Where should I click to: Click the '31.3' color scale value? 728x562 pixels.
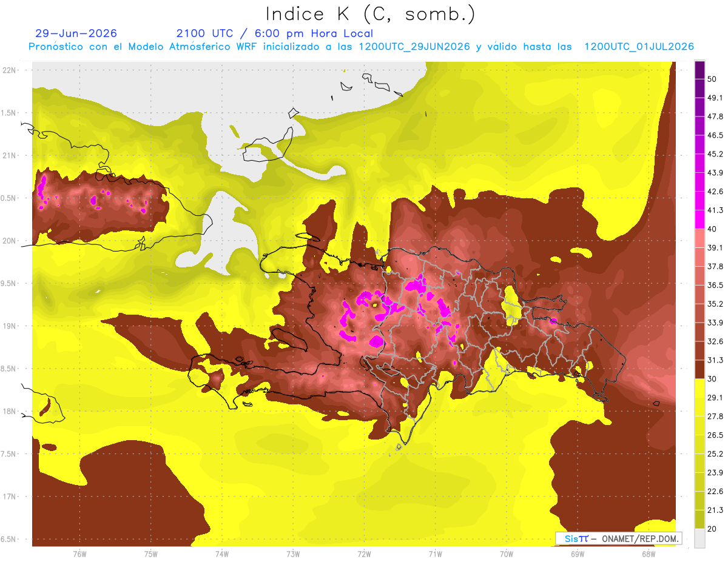(x=715, y=360)
